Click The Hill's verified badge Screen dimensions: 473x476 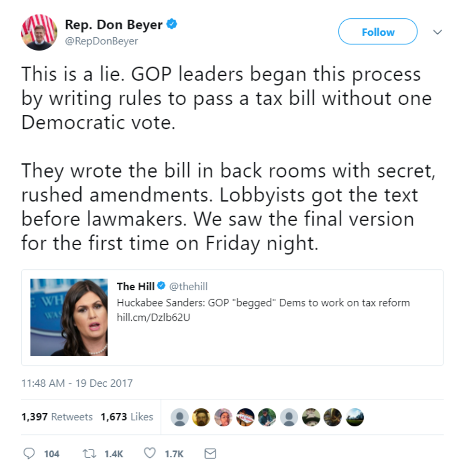[161, 286]
